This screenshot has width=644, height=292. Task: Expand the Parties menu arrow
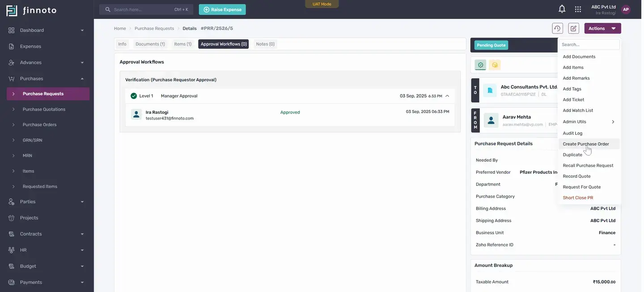82,202
